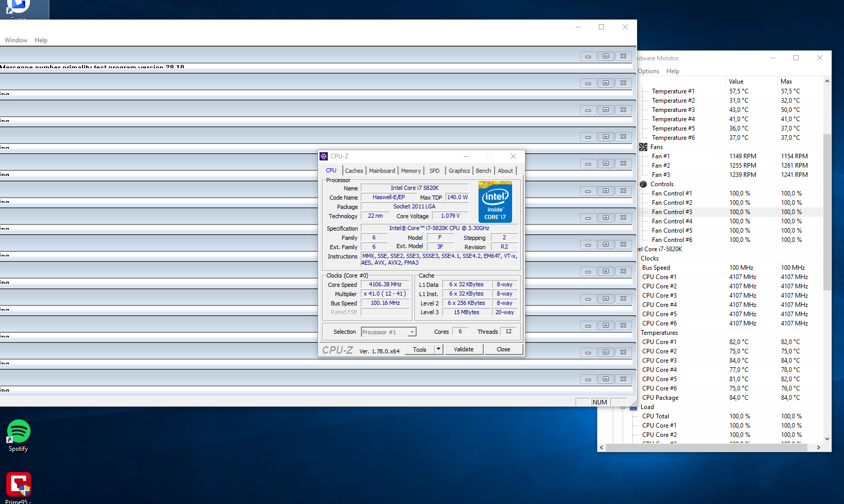Click the horizontal scroll-right arrow in Hardware Monitor
844x504 pixels.
[x=819, y=448]
